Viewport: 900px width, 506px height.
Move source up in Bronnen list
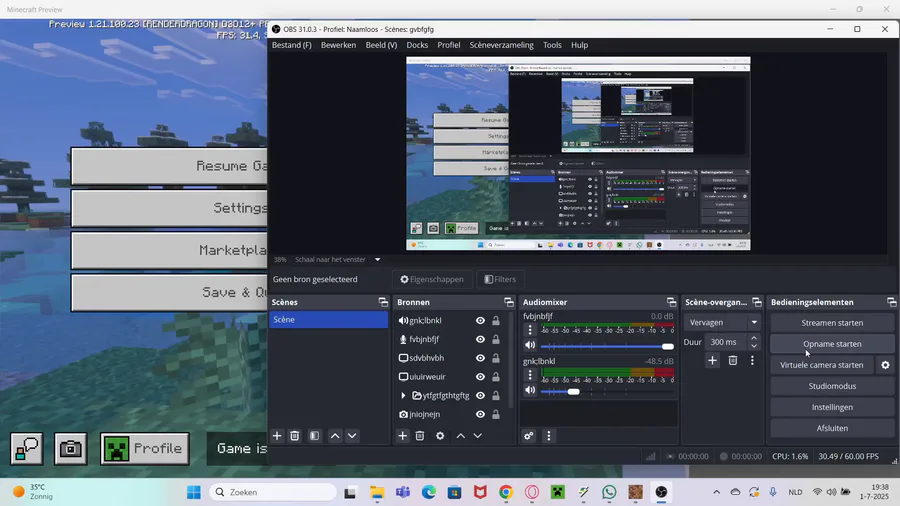(460, 436)
